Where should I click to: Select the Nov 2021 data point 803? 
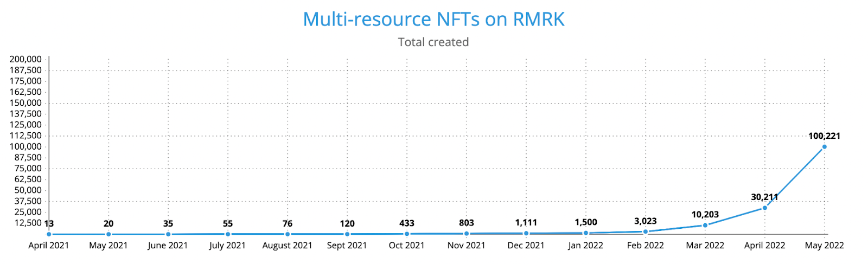coord(466,234)
